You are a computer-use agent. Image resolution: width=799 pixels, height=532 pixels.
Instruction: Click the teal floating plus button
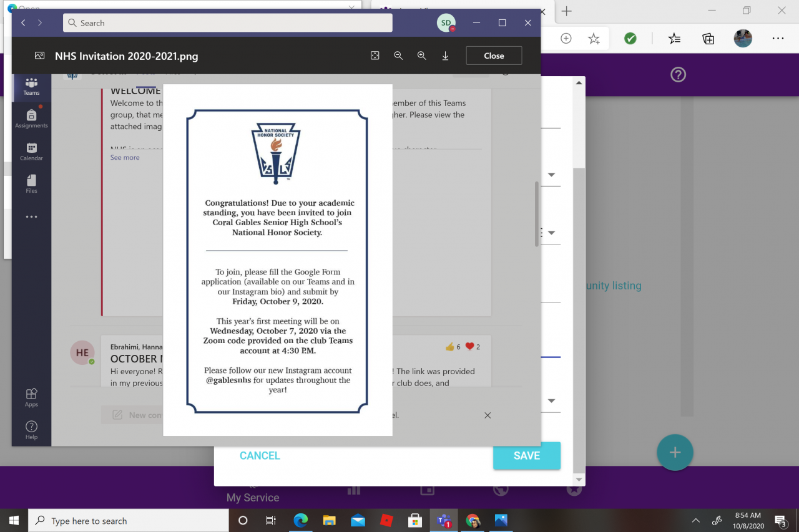pos(675,452)
